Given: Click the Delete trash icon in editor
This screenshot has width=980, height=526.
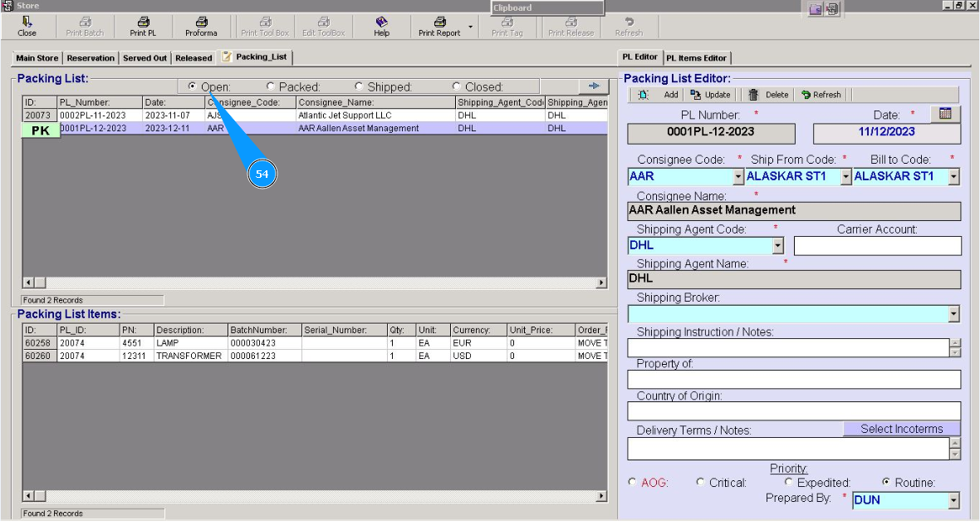Looking at the screenshot, I should click(754, 95).
